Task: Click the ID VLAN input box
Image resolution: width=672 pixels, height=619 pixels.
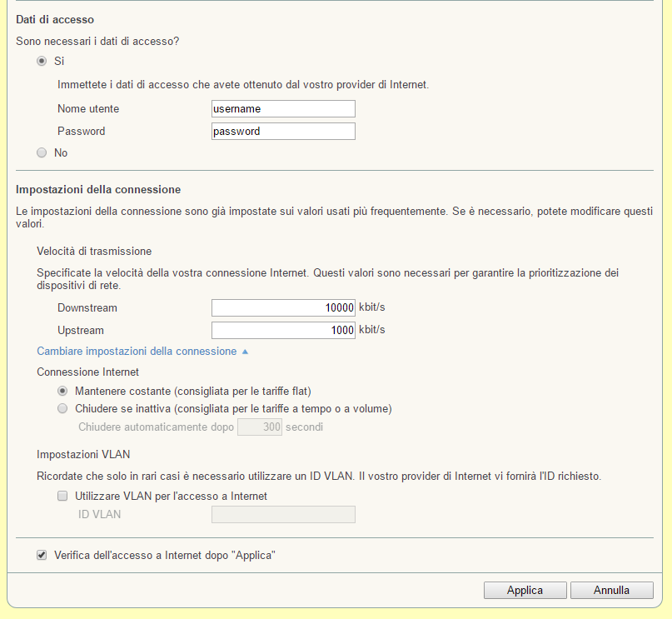Action: click(283, 514)
